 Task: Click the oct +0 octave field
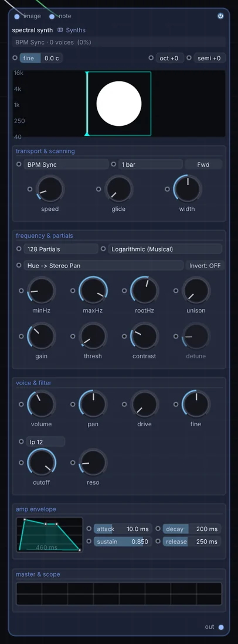click(169, 59)
